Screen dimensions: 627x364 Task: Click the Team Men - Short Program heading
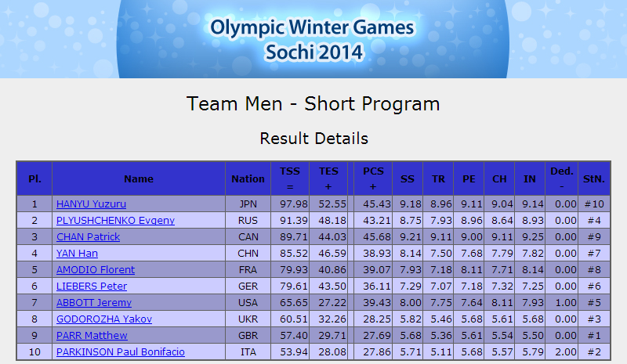point(313,104)
